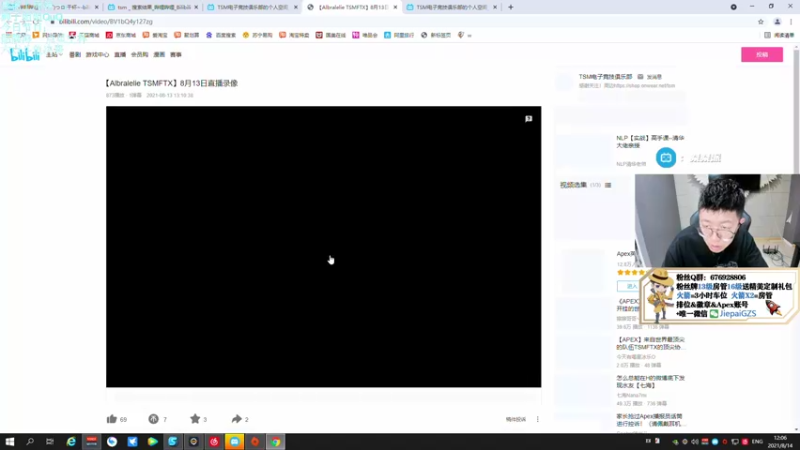Screen dimensions: 800x450
Task: Launch Internet Explorer from the taskbar
Action: (71, 441)
